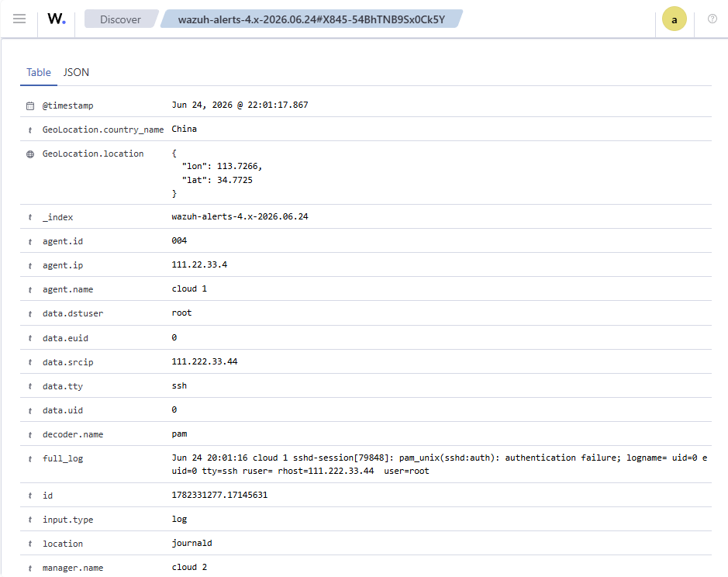Click the text type icon beside data.uid
This screenshot has height=577, width=728.
[30, 411]
